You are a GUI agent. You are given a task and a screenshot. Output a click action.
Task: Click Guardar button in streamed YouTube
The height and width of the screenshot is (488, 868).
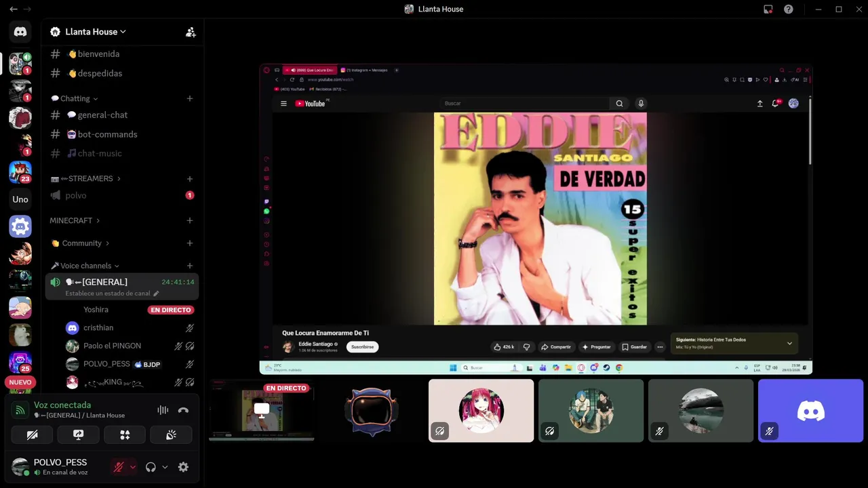click(x=635, y=347)
